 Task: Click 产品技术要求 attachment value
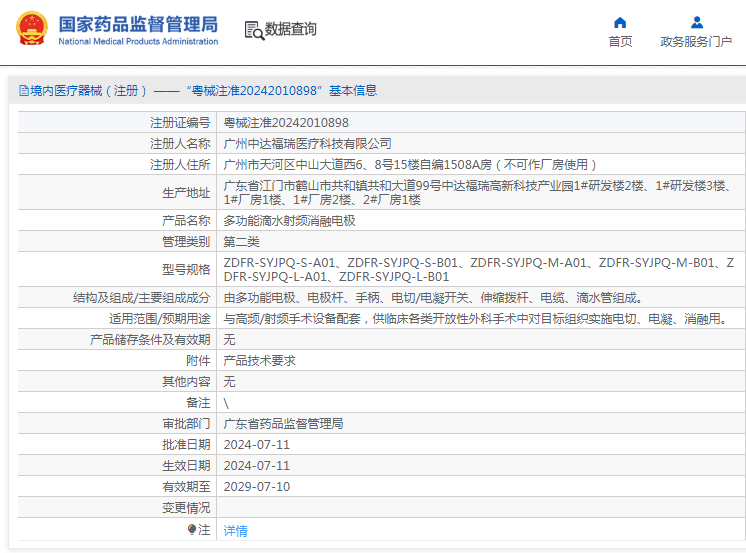pos(259,361)
